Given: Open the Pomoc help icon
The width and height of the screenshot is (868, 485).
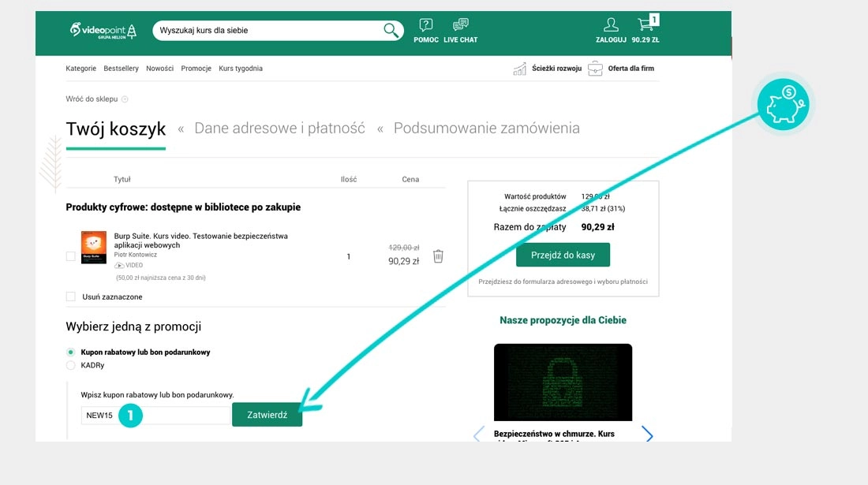Looking at the screenshot, I should pos(426,25).
